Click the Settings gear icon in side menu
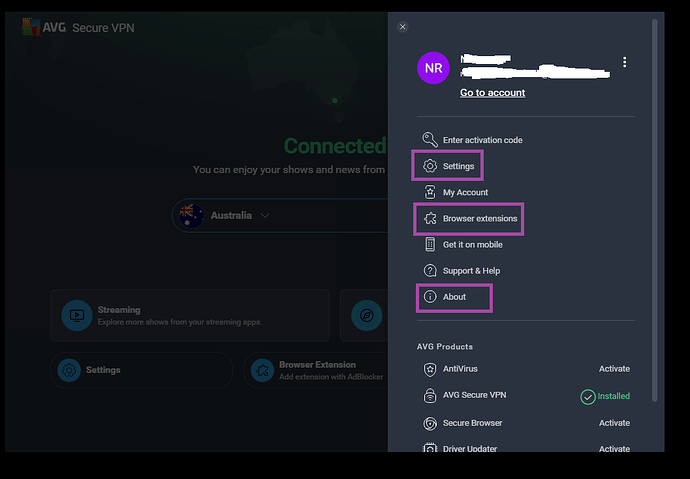690x479 pixels. coord(430,166)
